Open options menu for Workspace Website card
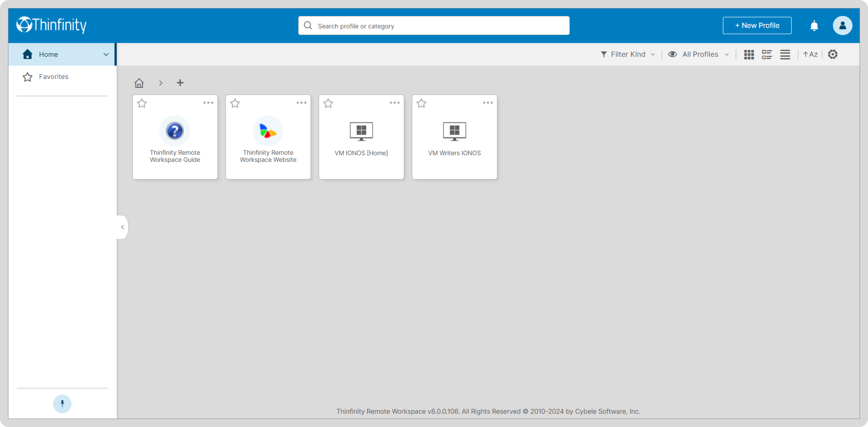Image resolution: width=868 pixels, height=427 pixels. (x=302, y=103)
